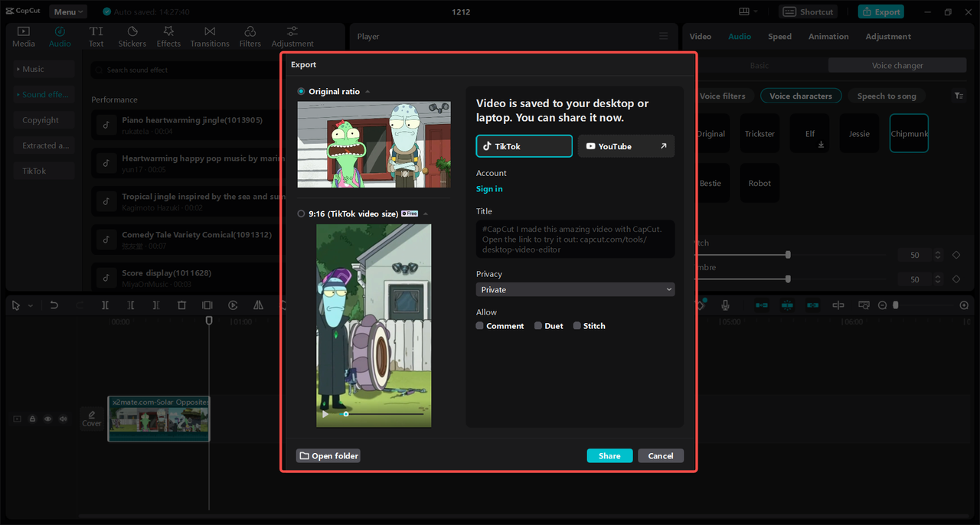Open the Privacy dropdown
Image resolution: width=980 pixels, height=525 pixels.
point(575,289)
